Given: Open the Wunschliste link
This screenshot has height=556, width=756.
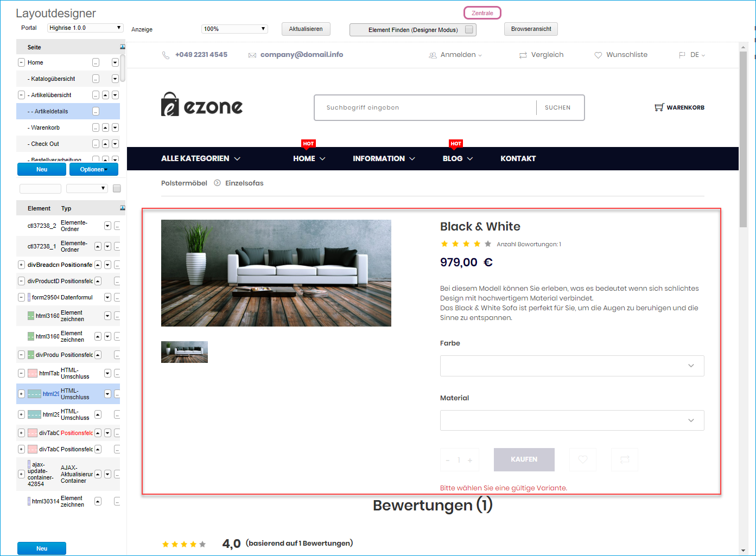Looking at the screenshot, I should [x=621, y=55].
